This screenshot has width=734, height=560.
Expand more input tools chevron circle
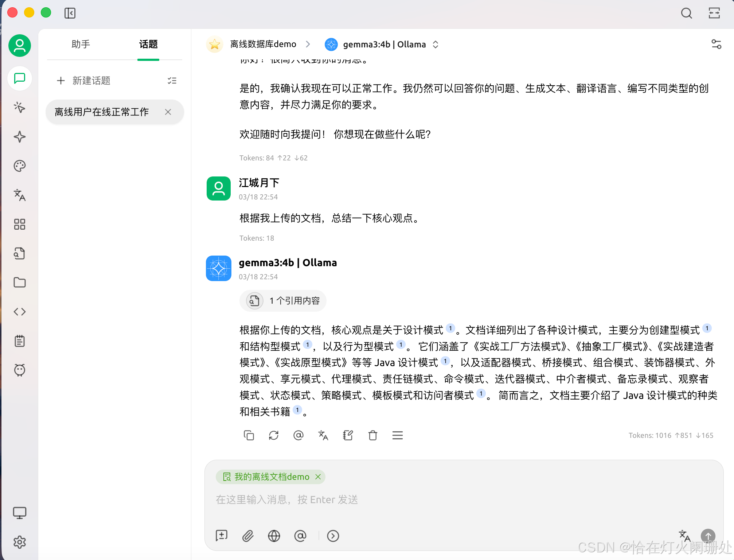click(x=333, y=536)
